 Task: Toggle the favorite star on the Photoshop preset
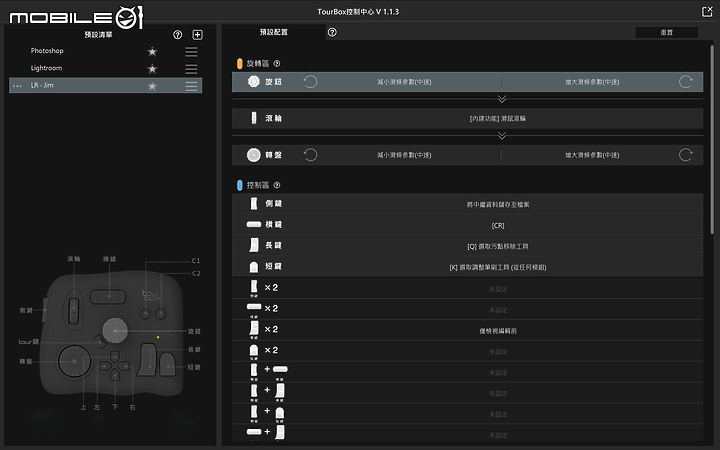(x=152, y=52)
